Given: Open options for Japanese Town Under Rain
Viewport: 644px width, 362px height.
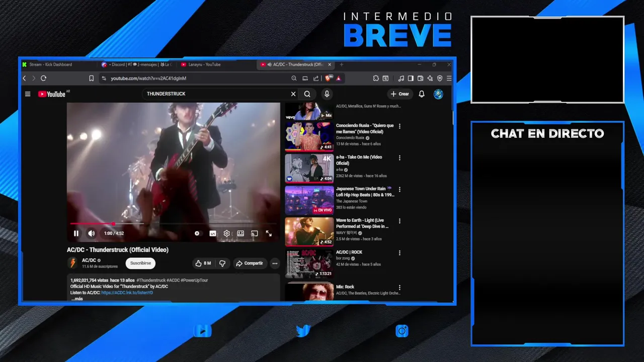Looking at the screenshot, I should [x=400, y=190].
